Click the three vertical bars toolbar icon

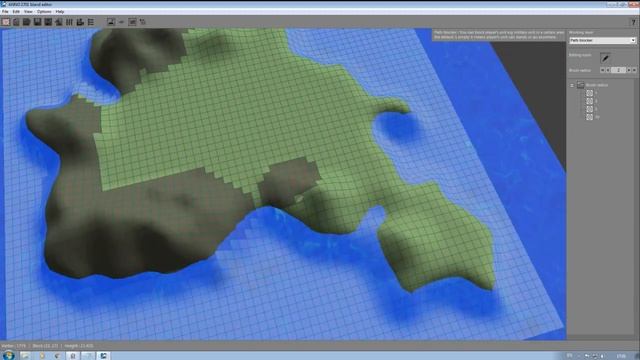click(69, 22)
